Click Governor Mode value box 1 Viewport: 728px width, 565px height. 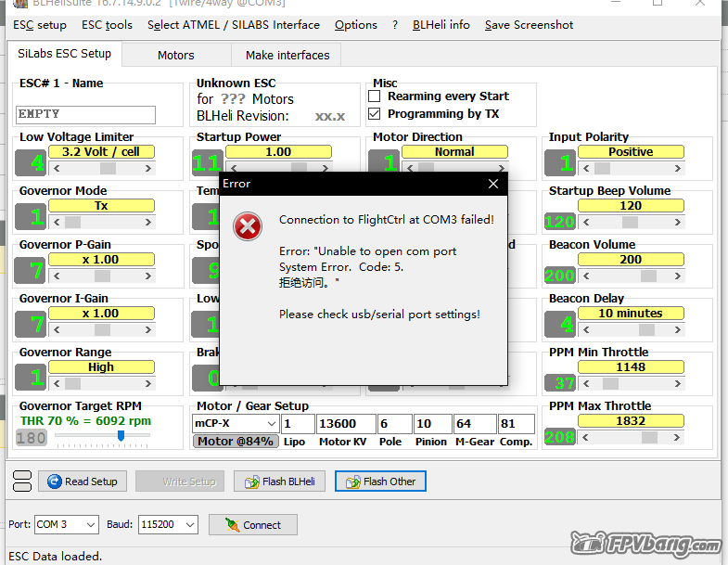pos(31,216)
